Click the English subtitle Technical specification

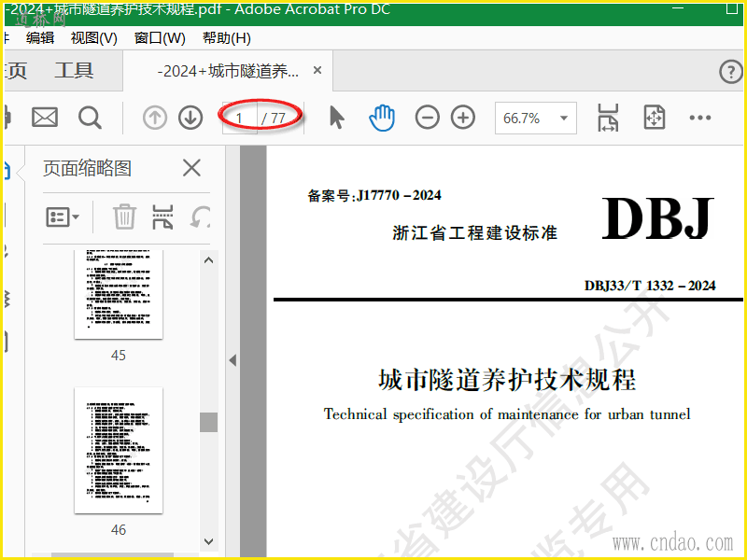(507, 414)
